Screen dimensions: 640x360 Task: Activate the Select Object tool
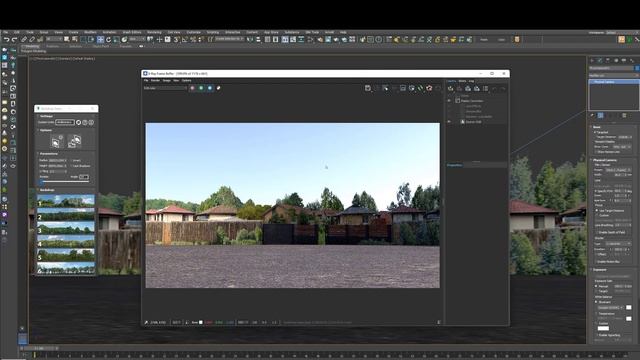point(67,39)
